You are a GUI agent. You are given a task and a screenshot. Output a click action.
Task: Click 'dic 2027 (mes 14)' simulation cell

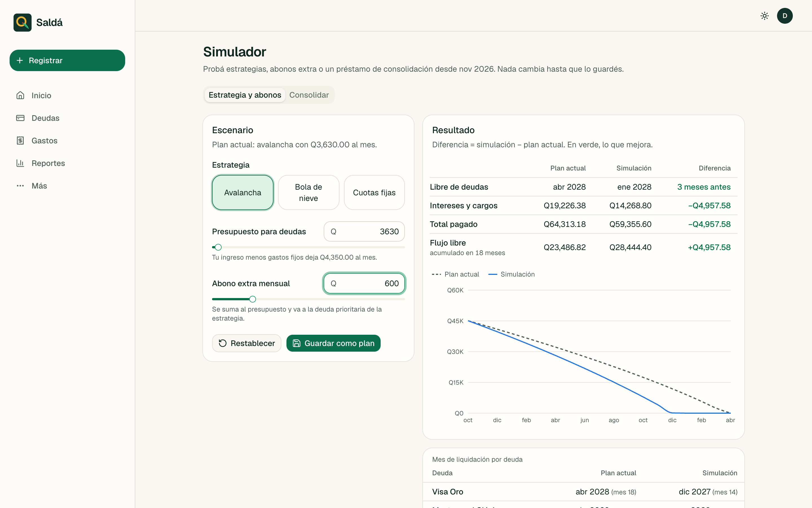(x=708, y=492)
